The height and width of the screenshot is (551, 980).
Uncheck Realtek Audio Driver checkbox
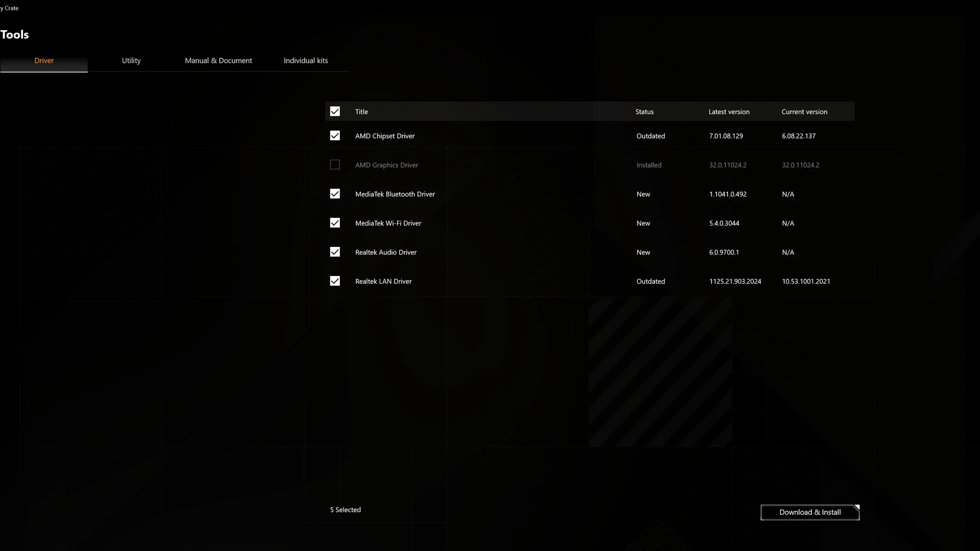[335, 252]
